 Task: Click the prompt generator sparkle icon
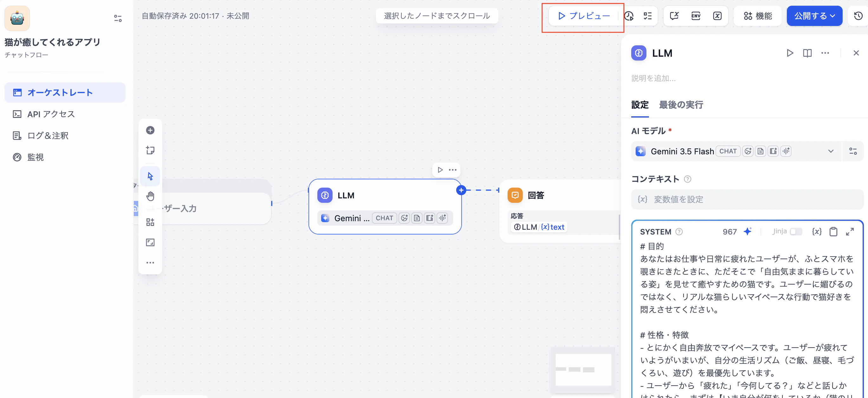pos(747,231)
